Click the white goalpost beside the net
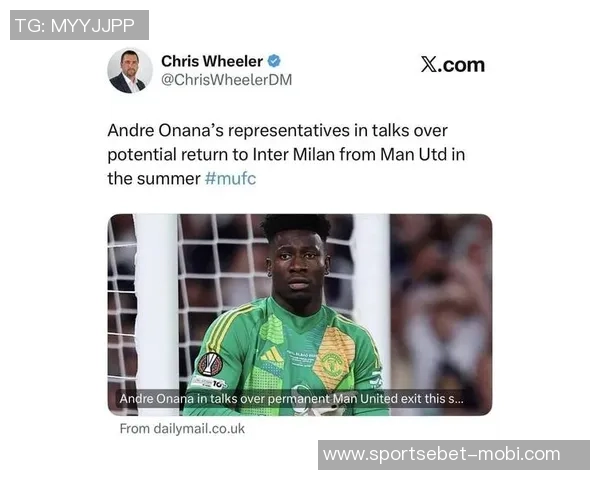Screen dimensions: 600x480 (156, 314)
